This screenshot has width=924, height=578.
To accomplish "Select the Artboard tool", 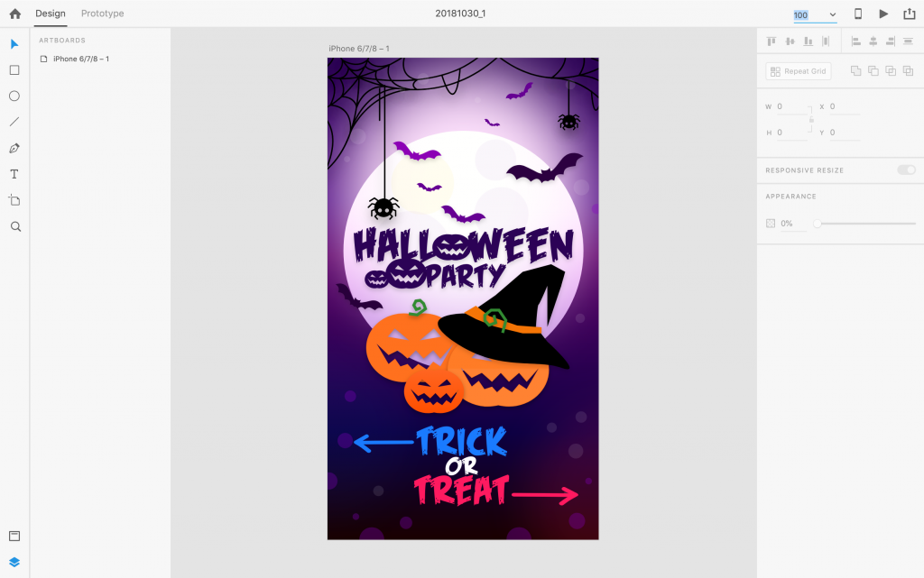I will [14, 200].
